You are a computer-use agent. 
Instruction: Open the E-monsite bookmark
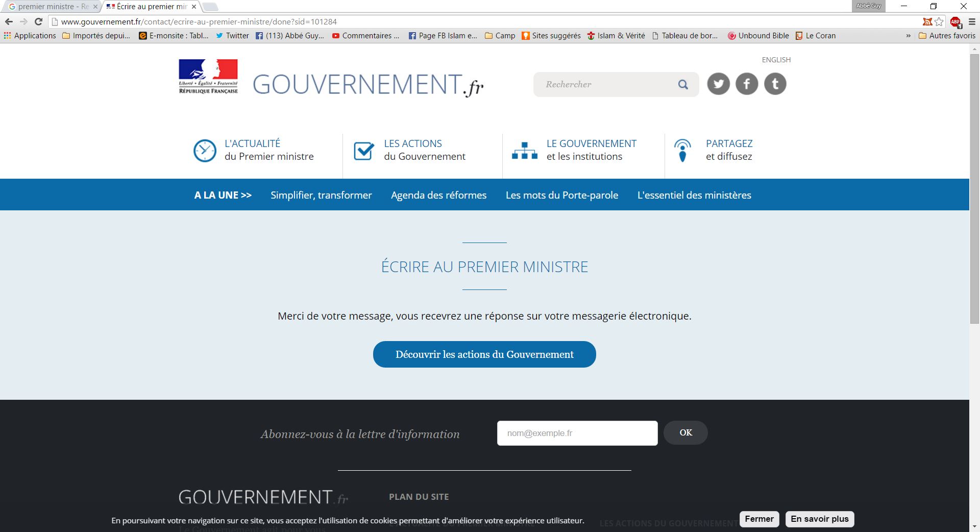[x=174, y=36]
